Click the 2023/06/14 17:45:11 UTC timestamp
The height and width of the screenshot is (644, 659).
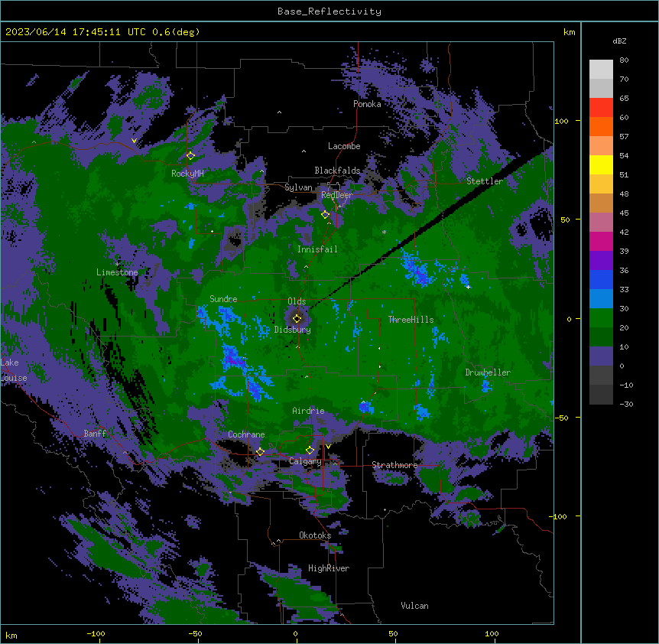tap(73, 32)
